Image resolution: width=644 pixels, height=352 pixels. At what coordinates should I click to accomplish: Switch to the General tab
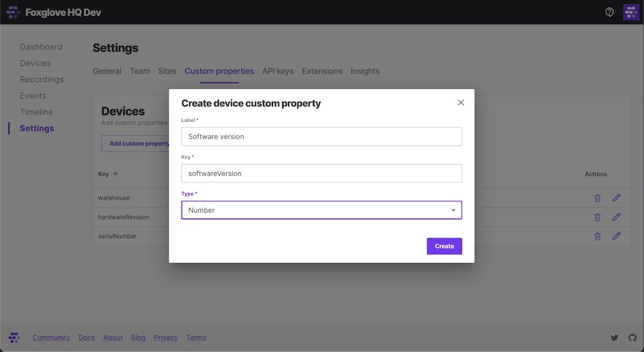click(x=107, y=71)
